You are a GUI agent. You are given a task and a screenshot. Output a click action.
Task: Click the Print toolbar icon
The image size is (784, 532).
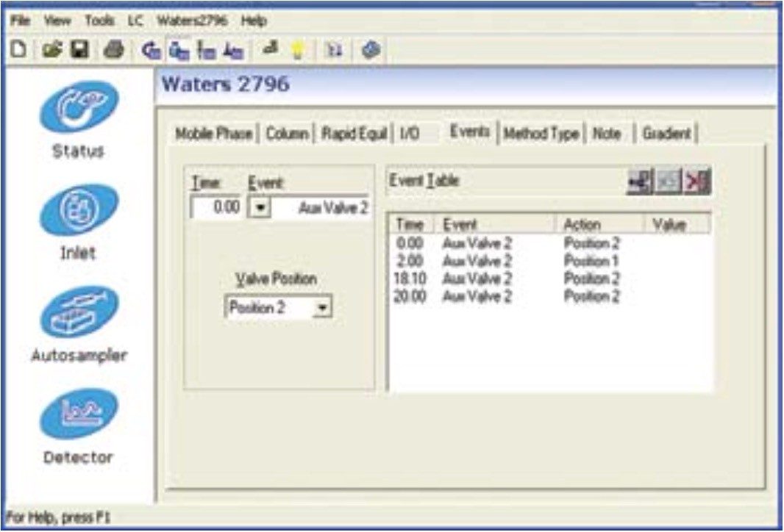[113, 50]
